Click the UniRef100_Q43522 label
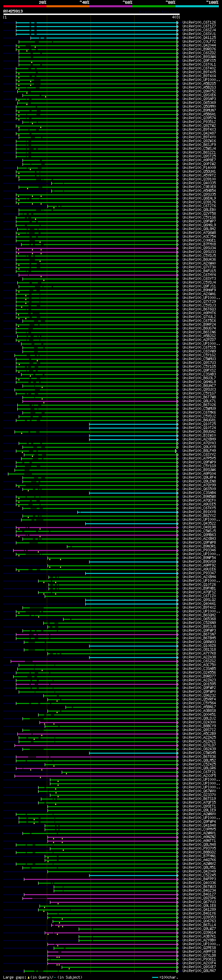Screen dimensions: 222x980 point(199,524)
